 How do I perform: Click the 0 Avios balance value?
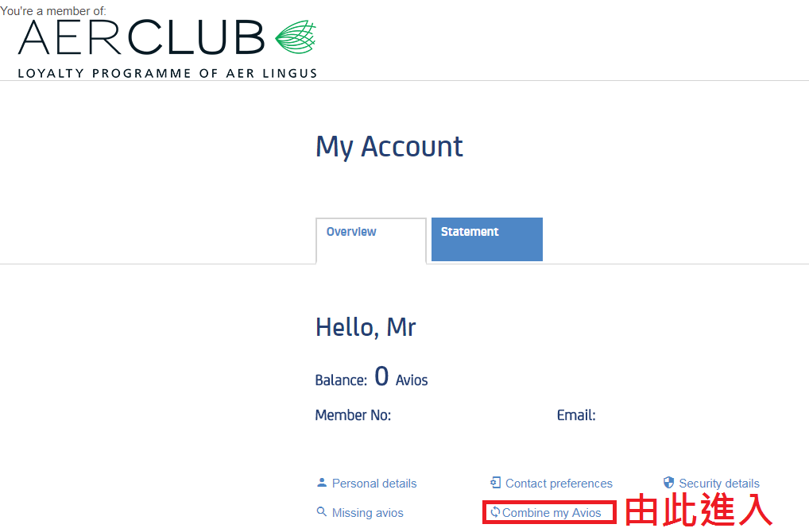coord(401,377)
